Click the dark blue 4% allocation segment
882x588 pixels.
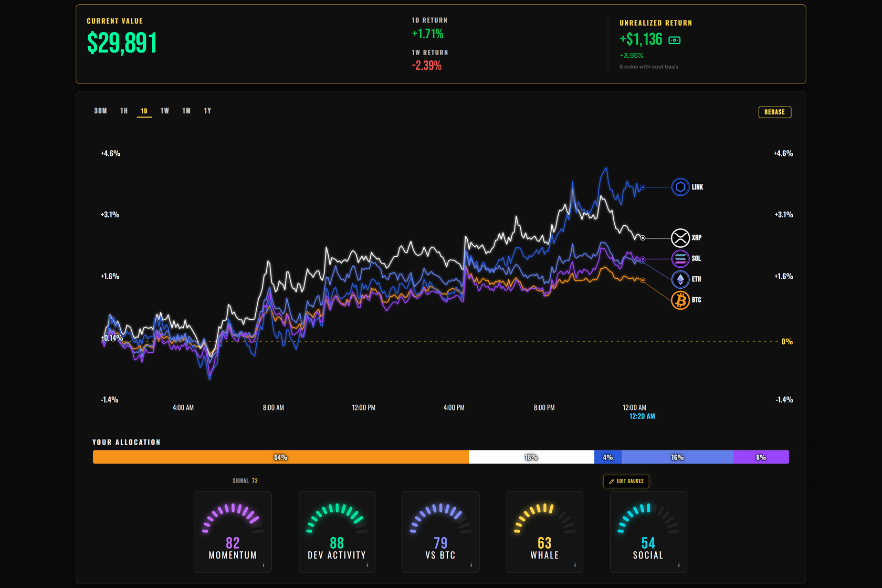(608, 457)
